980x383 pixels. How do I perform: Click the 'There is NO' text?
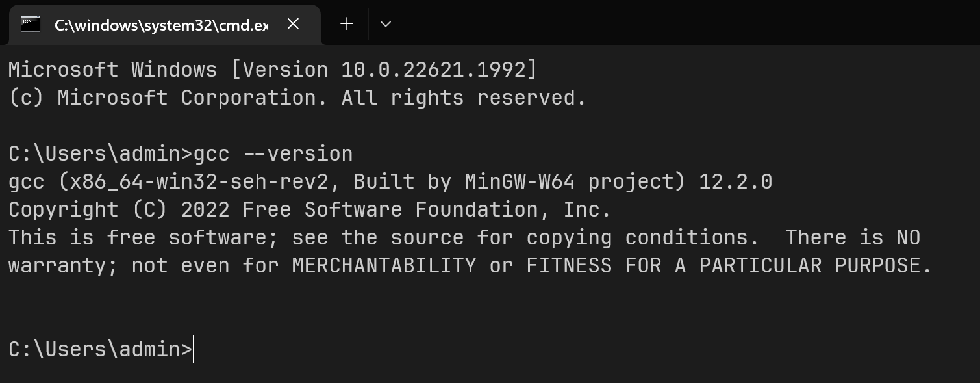click(x=853, y=237)
